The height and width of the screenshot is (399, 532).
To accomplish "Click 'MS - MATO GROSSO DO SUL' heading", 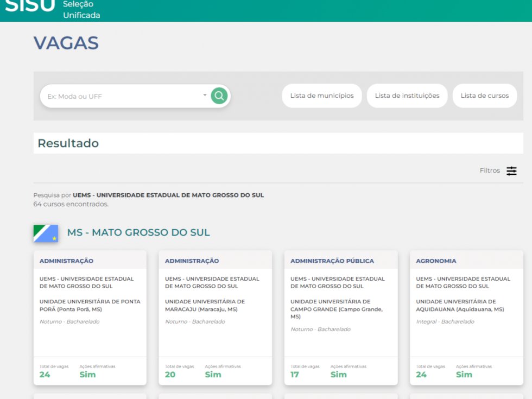I will pos(138,232).
